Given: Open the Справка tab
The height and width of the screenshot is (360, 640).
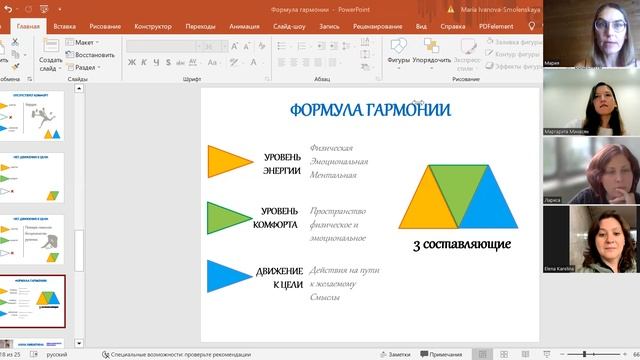Looking at the screenshot, I should [453, 27].
